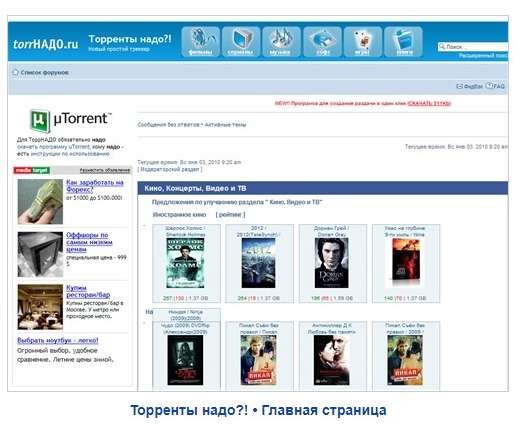
Task: Click the Sherlock Holmes size stats 1.37 GB
Action: [x=186, y=298]
